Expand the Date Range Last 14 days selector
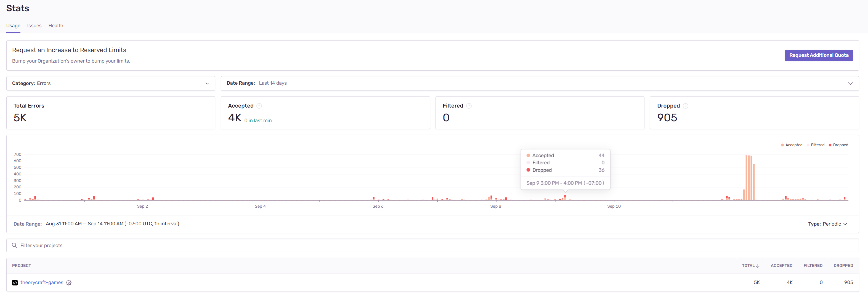The height and width of the screenshot is (294, 868). pyautogui.click(x=540, y=83)
